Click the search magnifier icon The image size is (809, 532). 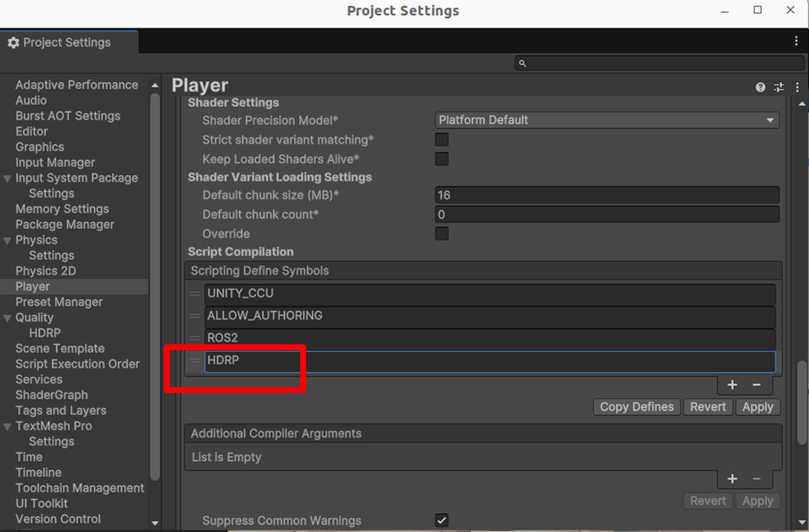[522, 63]
